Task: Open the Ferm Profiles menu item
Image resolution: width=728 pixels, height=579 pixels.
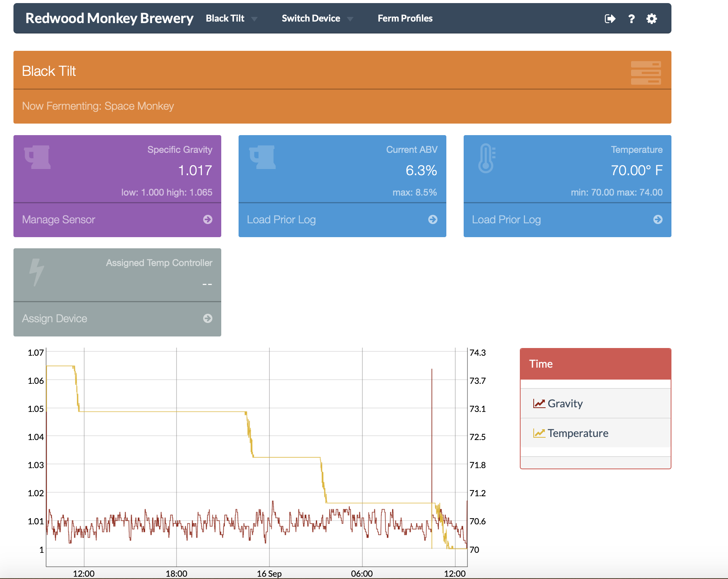Action: (x=405, y=18)
